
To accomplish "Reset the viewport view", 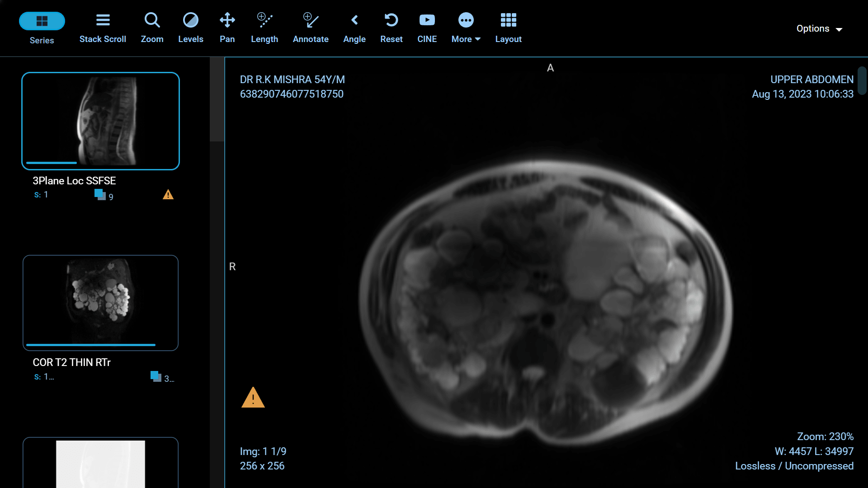I will pos(391,27).
